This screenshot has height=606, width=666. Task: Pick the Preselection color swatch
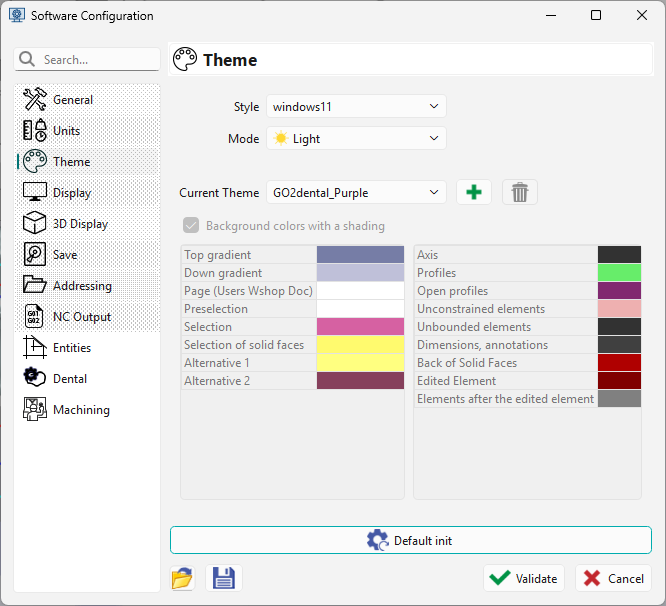pos(360,309)
